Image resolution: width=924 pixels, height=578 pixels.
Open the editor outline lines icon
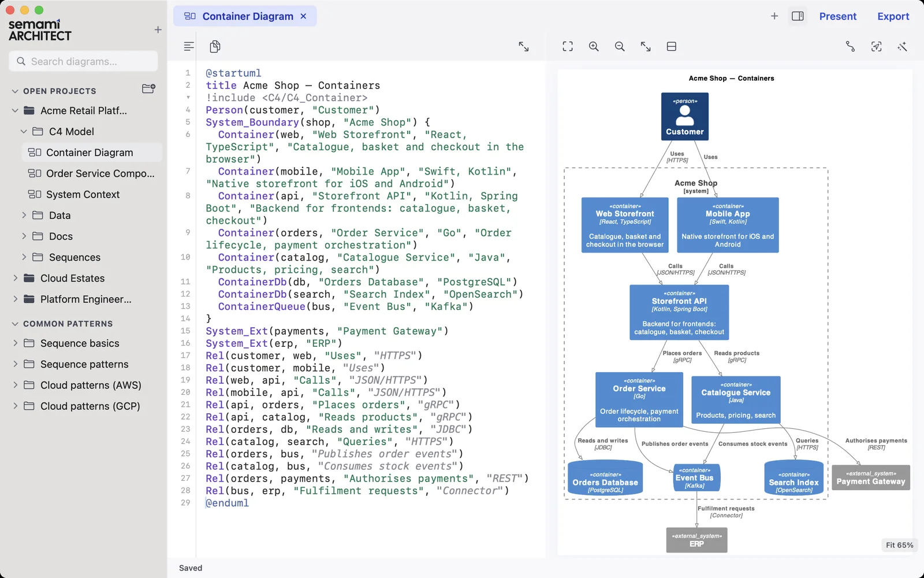pyautogui.click(x=189, y=46)
